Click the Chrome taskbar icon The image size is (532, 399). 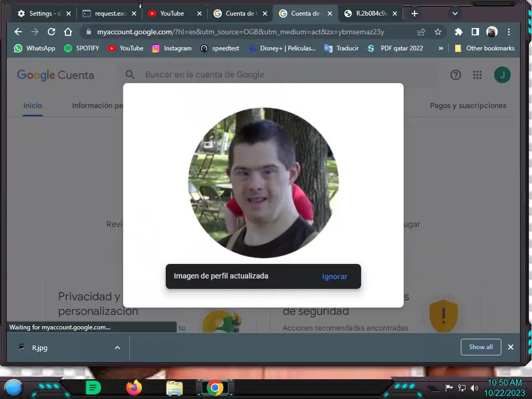tap(215, 388)
